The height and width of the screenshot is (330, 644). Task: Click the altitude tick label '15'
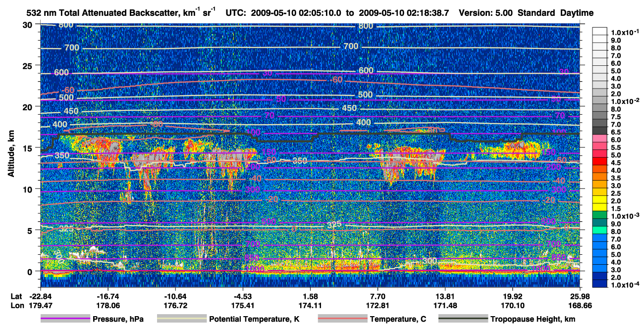tap(28, 148)
